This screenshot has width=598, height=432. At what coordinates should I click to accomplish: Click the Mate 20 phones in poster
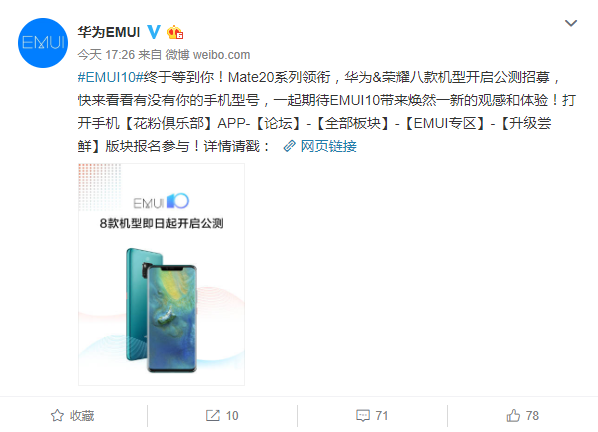click(x=161, y=310)
